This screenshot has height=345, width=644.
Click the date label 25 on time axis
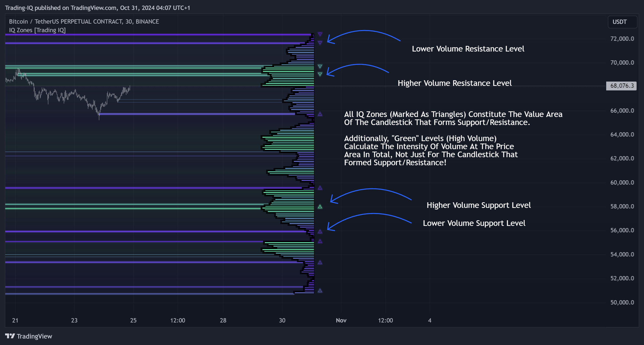[x=133, y=320]
